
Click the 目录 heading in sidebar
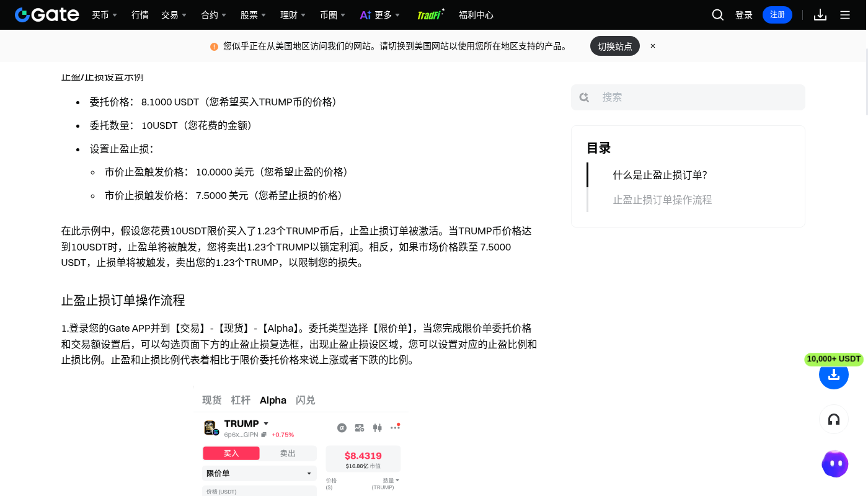[599, 148]
